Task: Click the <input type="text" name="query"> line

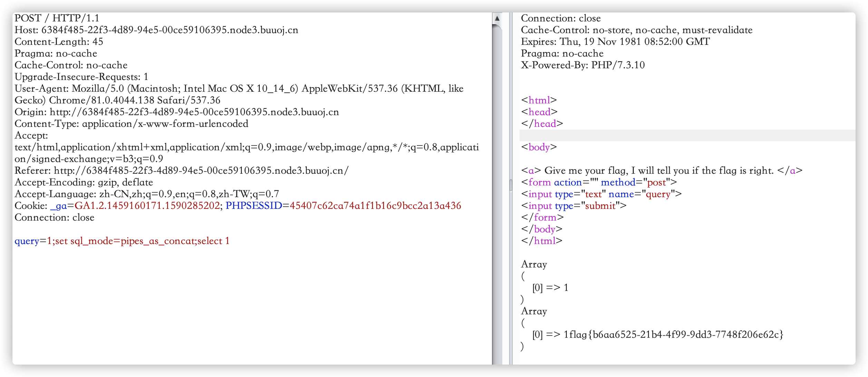Action: point(601,194)
